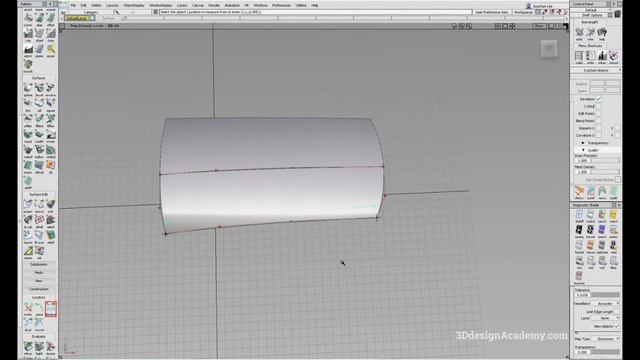The image size is (640, 360).
Task: Click the eye icon in the viewport title bar
Action: [110, 26]
